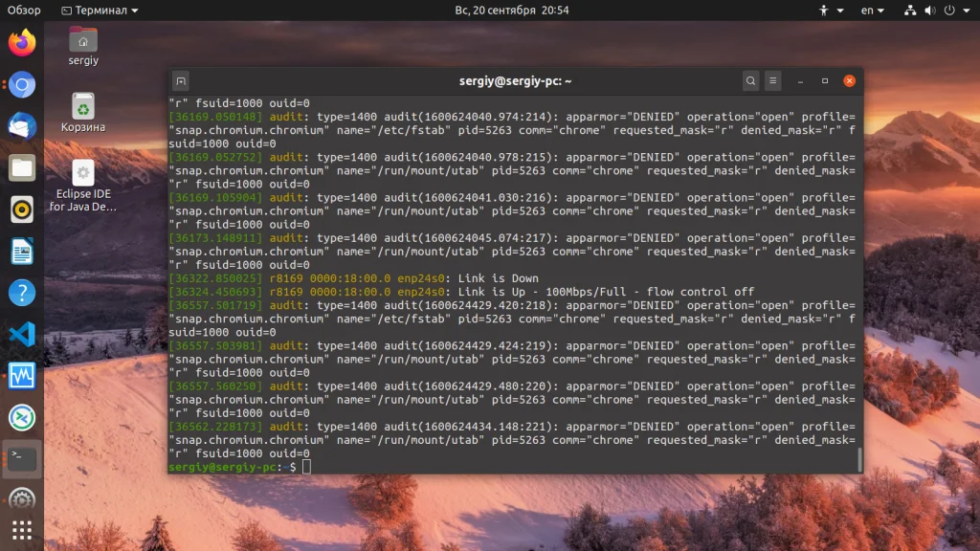The height and width of the screenshot is (551, 980).
Task: Click the terminal vertical scrollbar
Action: (860, 460)
